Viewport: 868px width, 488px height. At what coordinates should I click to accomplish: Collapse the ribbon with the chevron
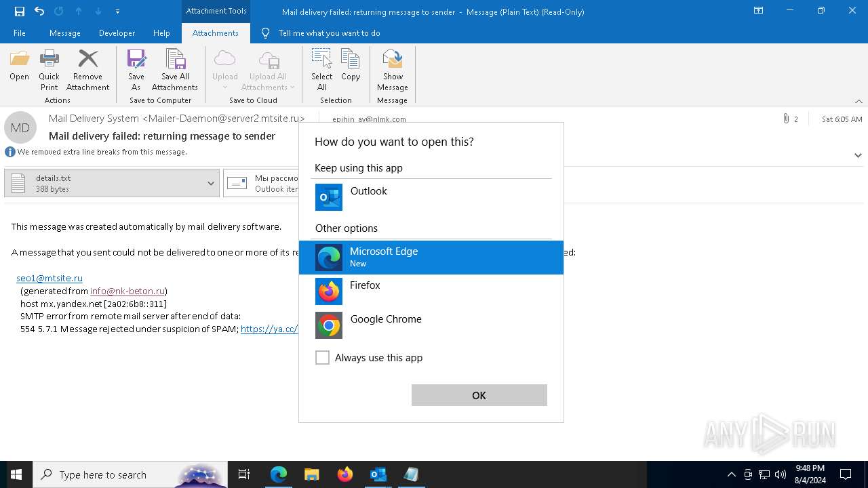(x=859, y=101)
